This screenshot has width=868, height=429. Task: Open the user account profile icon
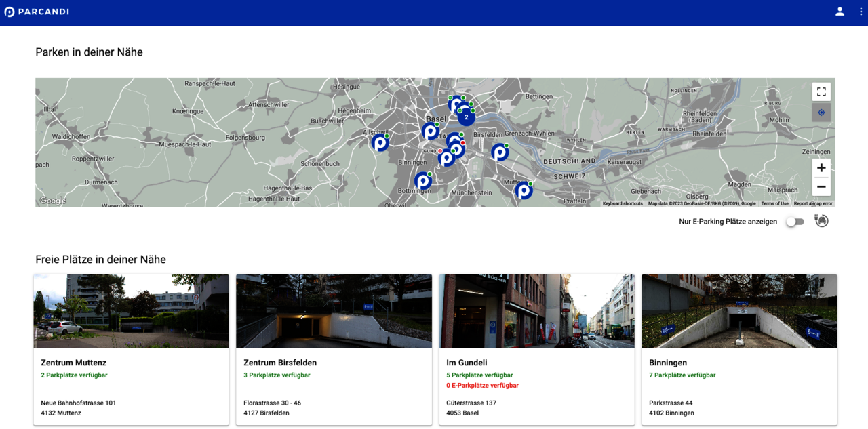point(840,12)
